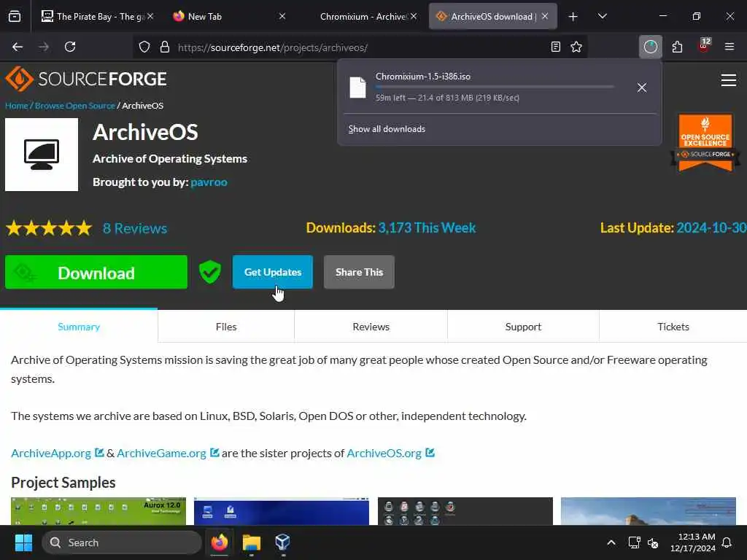Open the Firefox extensions puzzle icon

(x=677, y=47)
